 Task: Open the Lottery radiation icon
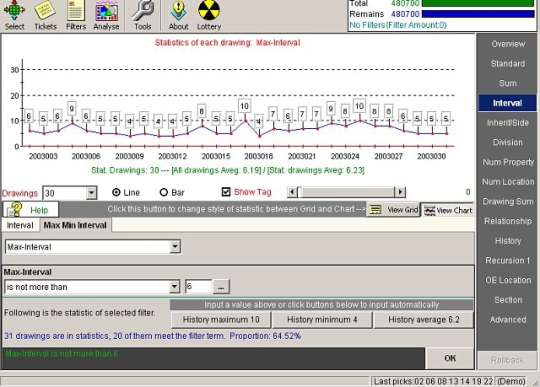[x=209, y=15]
